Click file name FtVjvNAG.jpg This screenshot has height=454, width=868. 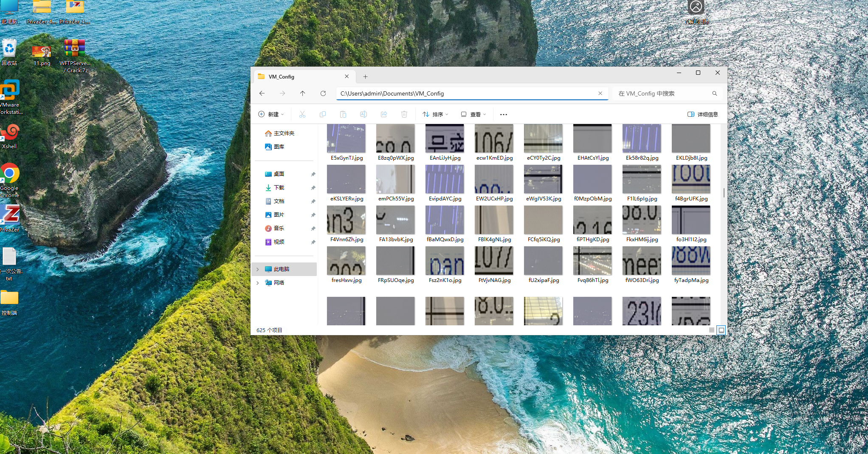point(494,280)
